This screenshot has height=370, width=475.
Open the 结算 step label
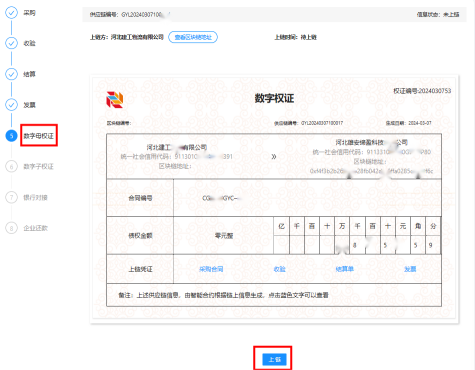point(29,74)
